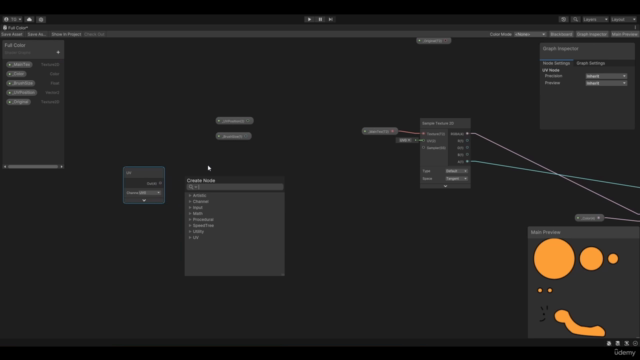
Task: Toggle the Main Preview panel button
Action: [624, 34]
